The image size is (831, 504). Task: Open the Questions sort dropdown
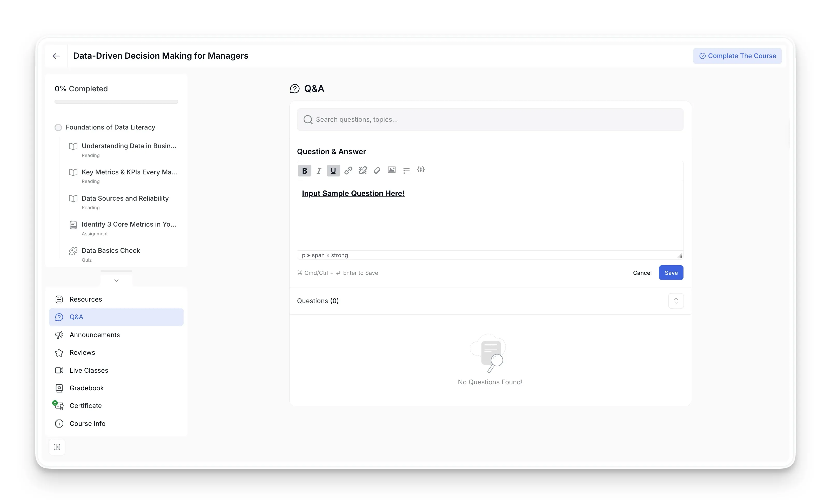coord(676,301)
